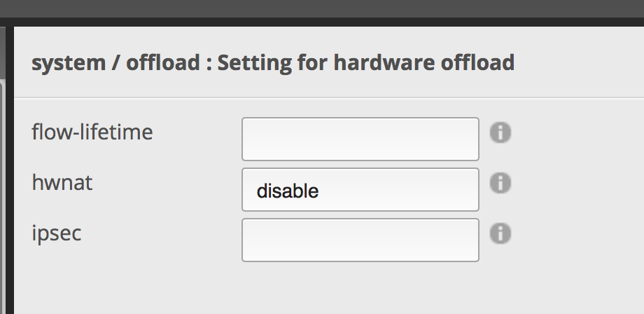Screen dimensions: 644x314
Task: Focus the flow-lifetime input field
Action: click(360, 139)
